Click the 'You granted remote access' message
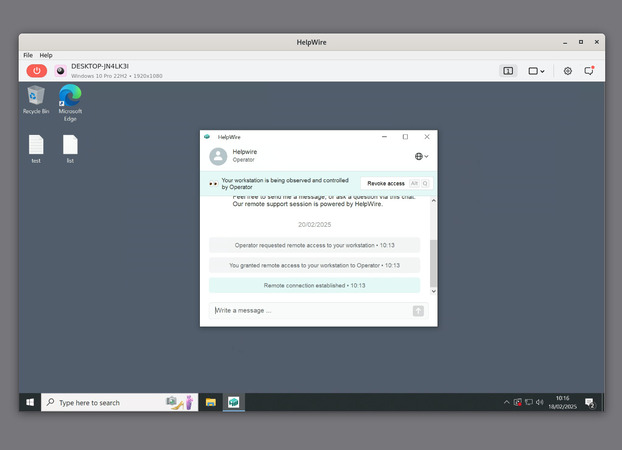This screenshot has height=450, width=622. click(314, 265)
